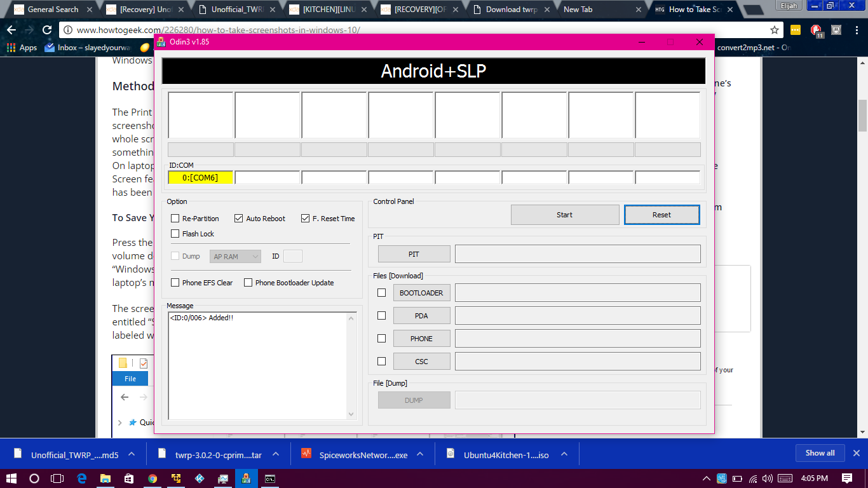Open options for Ubuntu4Kitchen iso download
Viewport: 868px width, 488px height.
(563, 454)
